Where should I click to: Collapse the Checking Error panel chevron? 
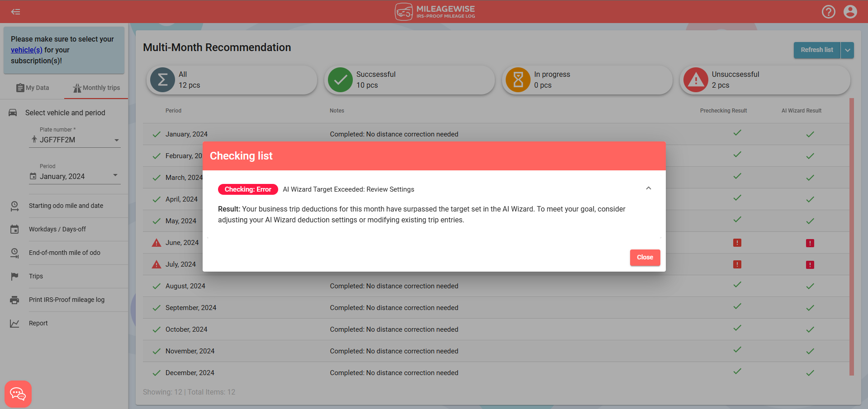[x=649, y=188]
